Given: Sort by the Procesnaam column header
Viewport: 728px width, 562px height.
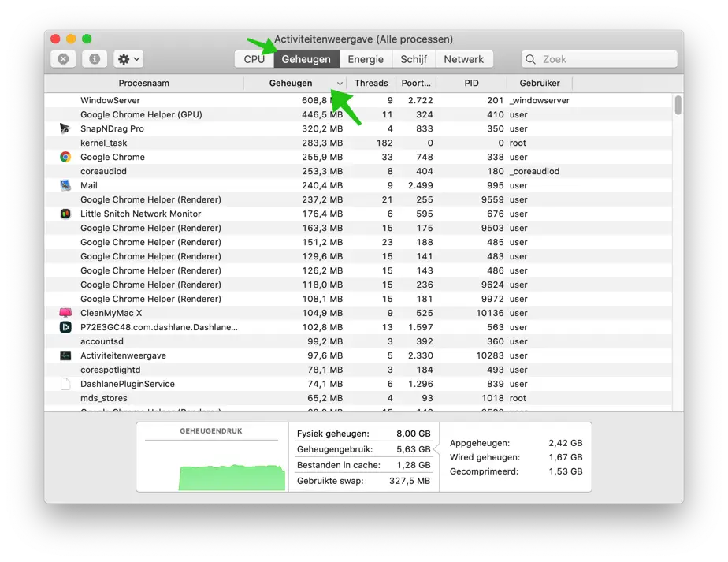Looking at the screenshot, I should point(144,83).
